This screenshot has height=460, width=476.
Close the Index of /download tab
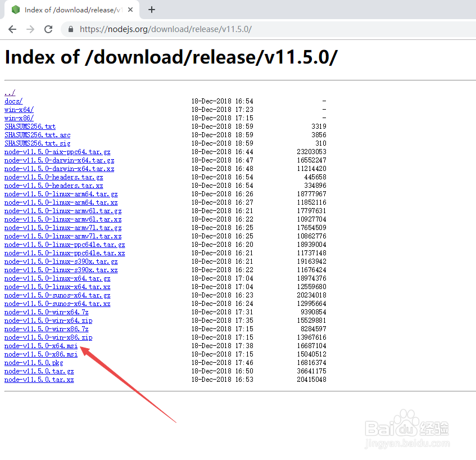[x=130, y=10]
